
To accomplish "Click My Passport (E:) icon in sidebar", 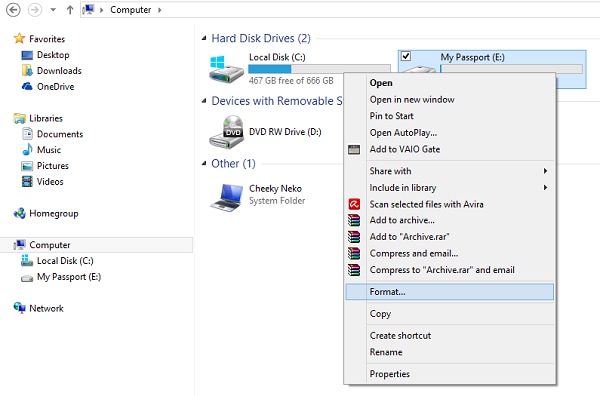I will (27, 278).
